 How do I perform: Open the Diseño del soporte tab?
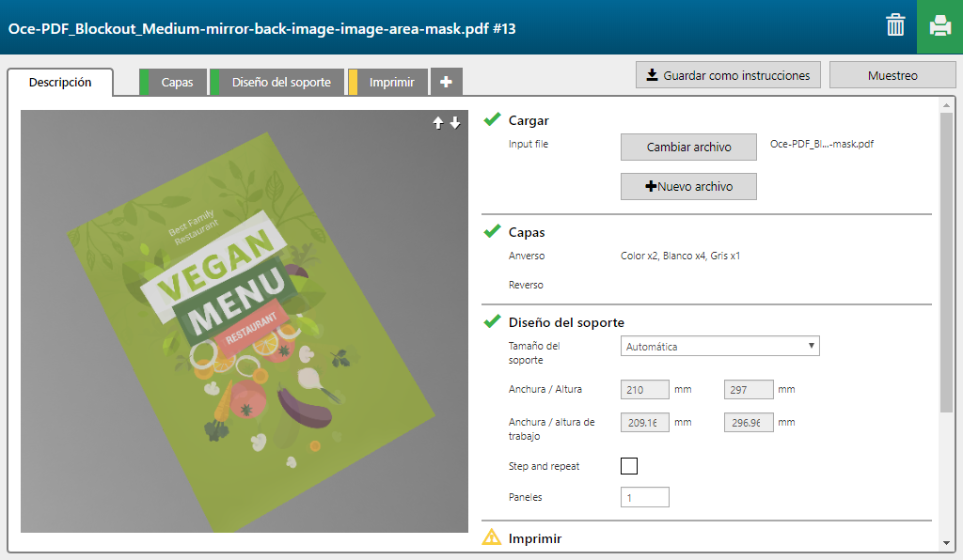point(276,82)
